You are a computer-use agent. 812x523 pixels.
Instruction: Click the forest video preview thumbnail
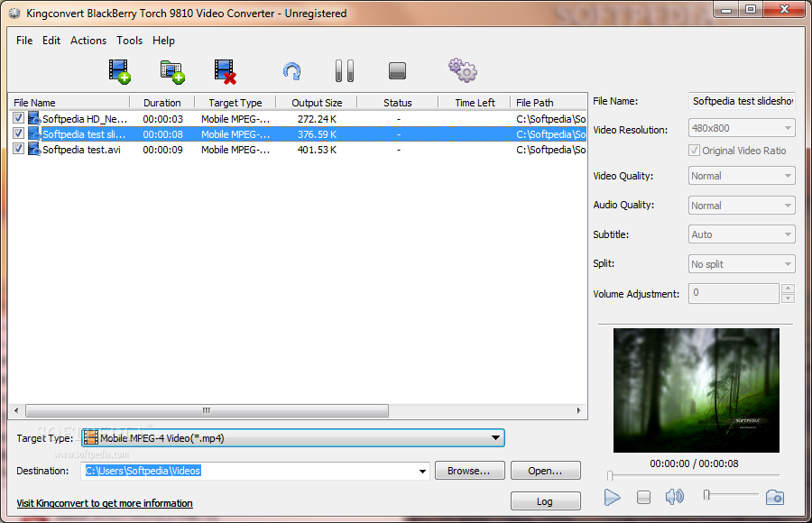696,390
